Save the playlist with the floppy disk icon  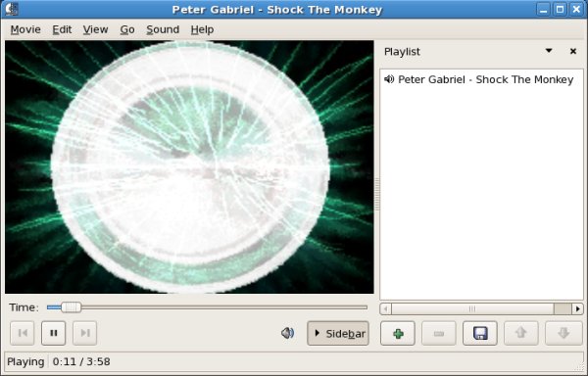(x=480, y=333)
